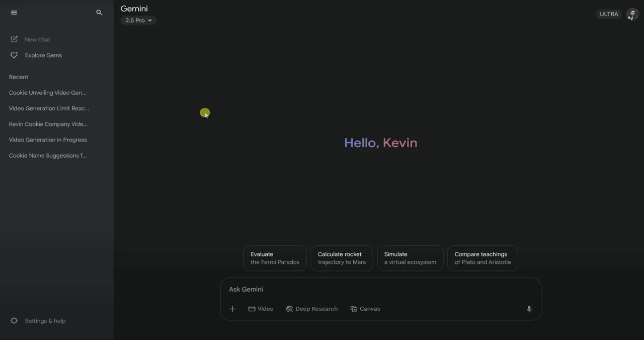644x340 pixels.
Task: Click the New chat pencil icon
Action: (14, 39)
